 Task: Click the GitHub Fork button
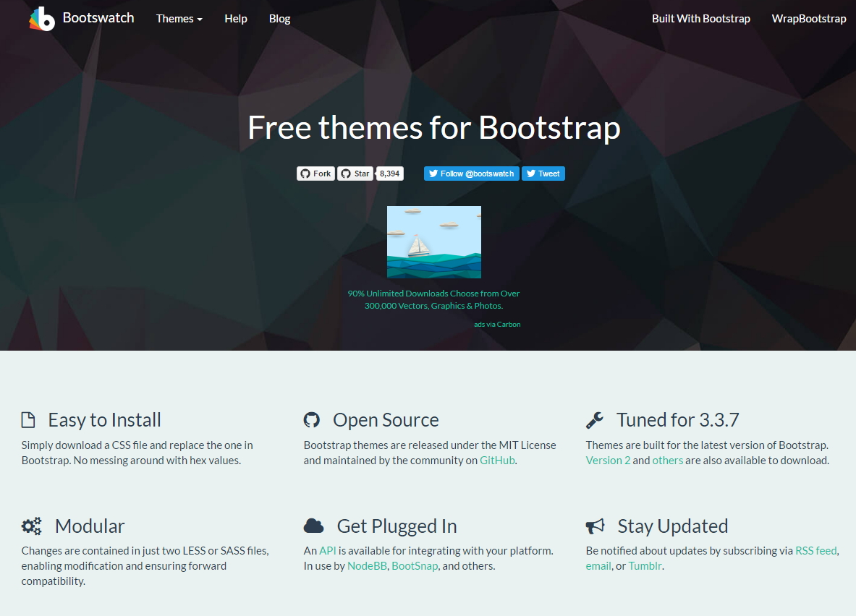[315, 174]
